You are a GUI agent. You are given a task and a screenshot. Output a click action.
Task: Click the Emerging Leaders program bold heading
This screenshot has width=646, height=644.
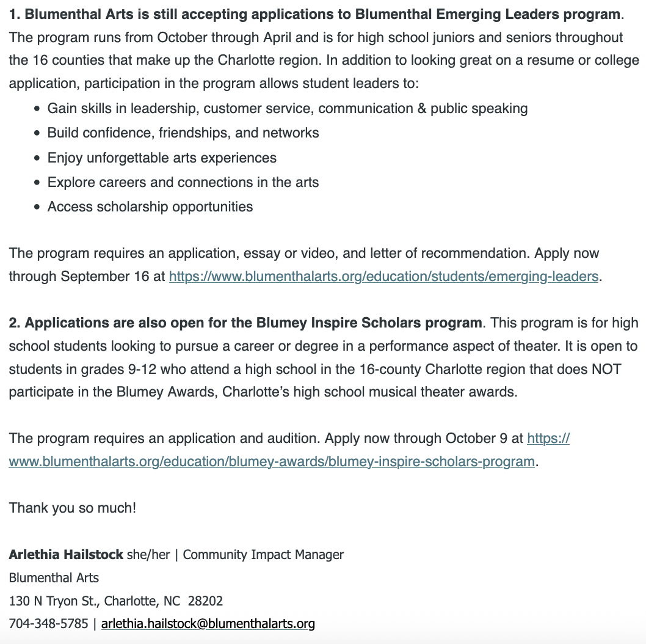pyautogui.click(x=316, y=14)
